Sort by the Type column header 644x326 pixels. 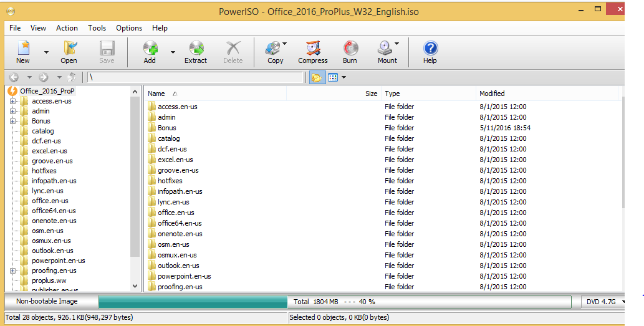coord(428,93)
